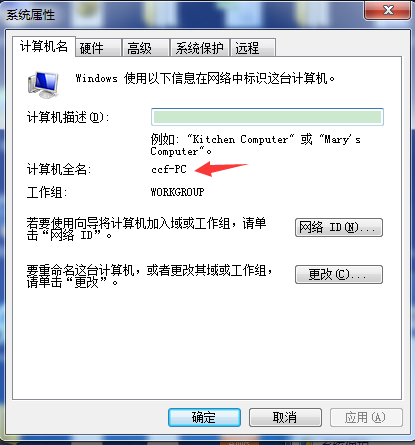415x445 pixels.
Task: Close the 系统属性 dialog with X
Action: pos(387,11)
